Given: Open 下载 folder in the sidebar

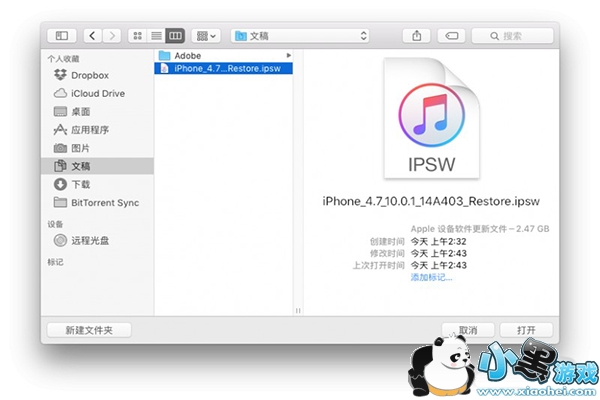Looking at the screenshot, I should [81, 184].
